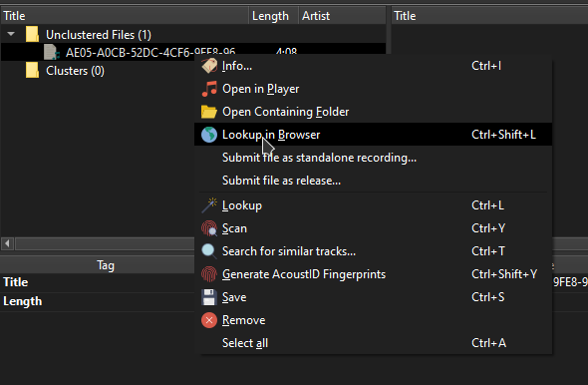
Task: Select the Title tag row
Action: [98, 282]
